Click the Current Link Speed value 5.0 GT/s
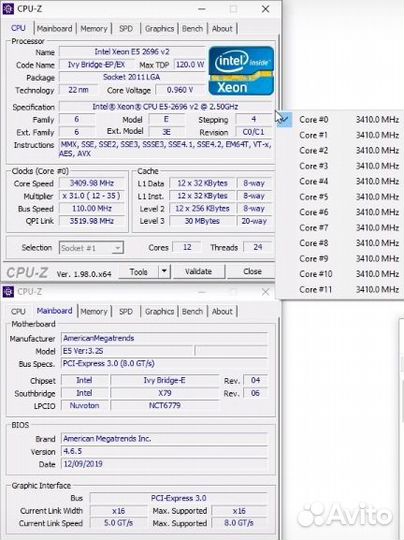This screenshot has height=540, width=404. [118, 523]
